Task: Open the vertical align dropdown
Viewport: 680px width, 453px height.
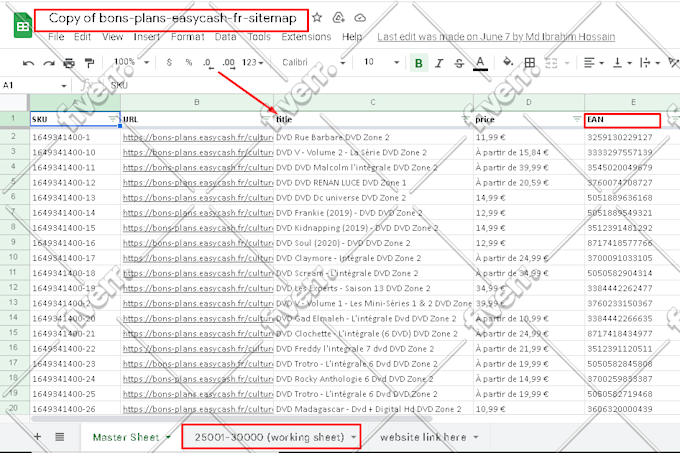Action: point(622,63)
